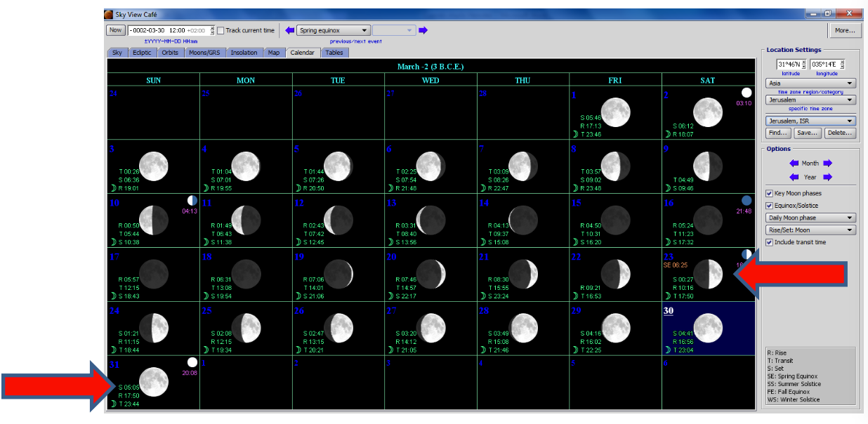Click the Find... button
Image resolution: width=868 pixels, height=424 pixels.
coord(777,133)
